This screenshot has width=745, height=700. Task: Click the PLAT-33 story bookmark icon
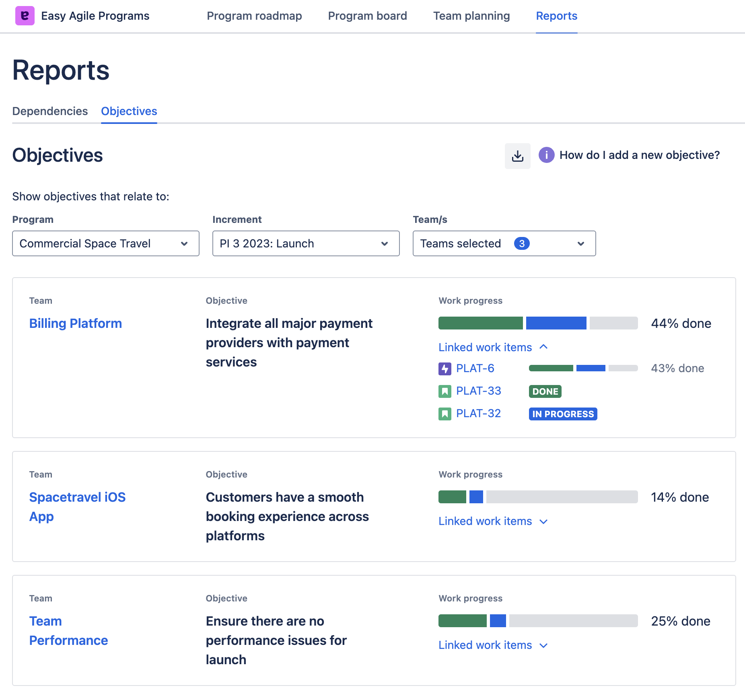[x=445, y=391]
